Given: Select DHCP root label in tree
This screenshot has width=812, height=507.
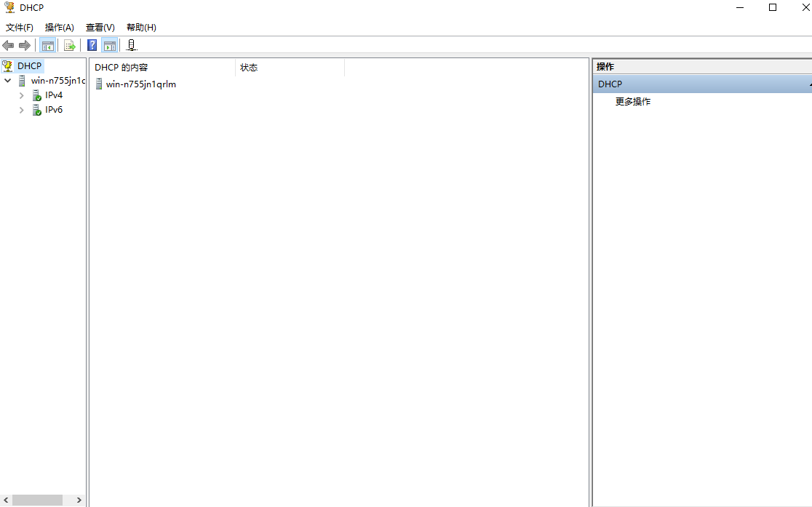Looking at the screenshot, I should tap(29, 65).
